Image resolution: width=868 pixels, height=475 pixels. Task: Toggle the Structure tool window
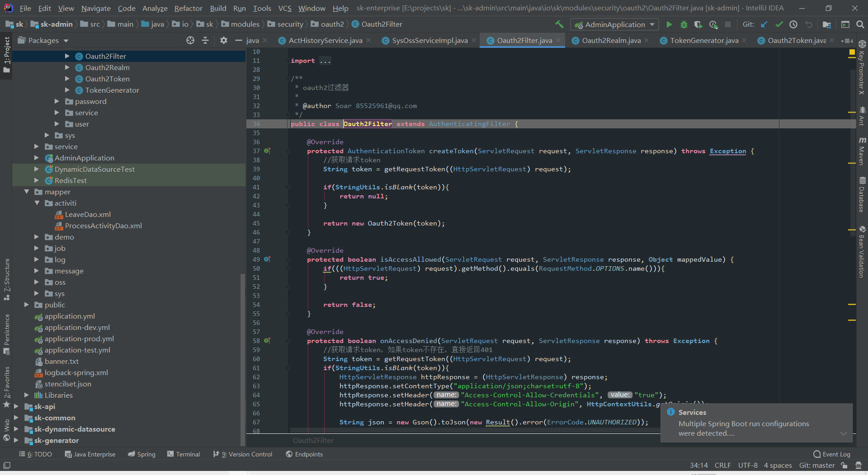click(x=7, y=279)
